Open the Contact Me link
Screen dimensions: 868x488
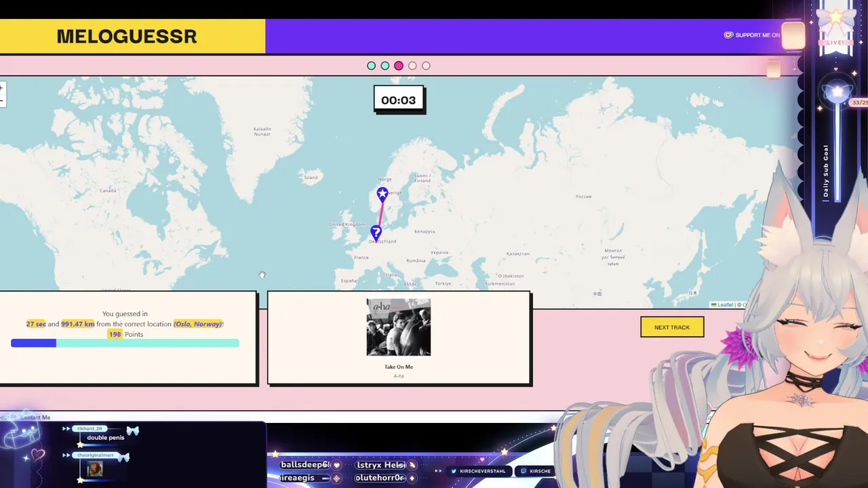click(35, 418)
